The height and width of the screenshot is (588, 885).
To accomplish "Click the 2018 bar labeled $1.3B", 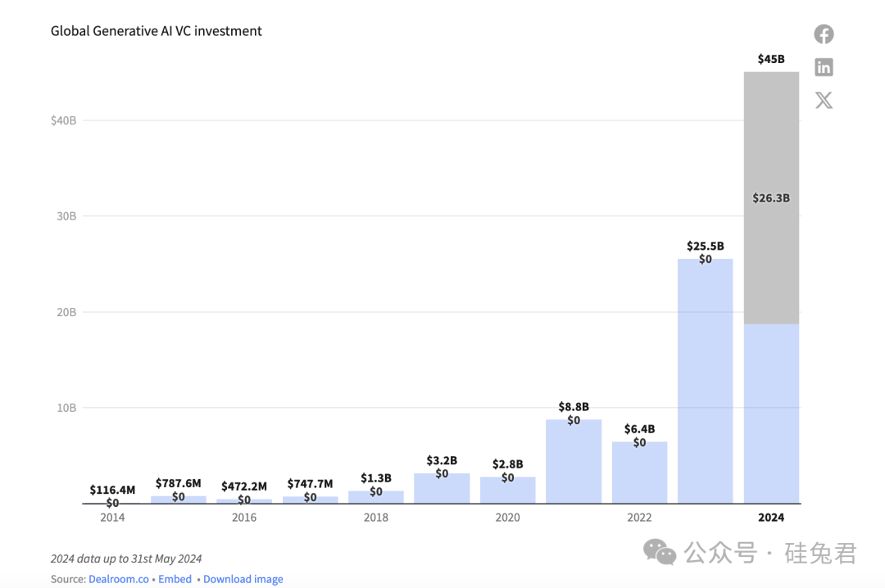I will pyautogui.click(x=376, y=497).
